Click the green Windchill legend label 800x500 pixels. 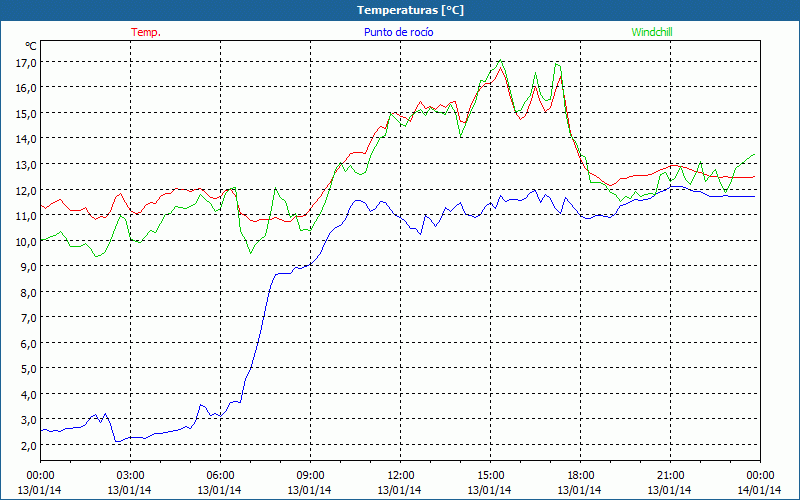652,32
